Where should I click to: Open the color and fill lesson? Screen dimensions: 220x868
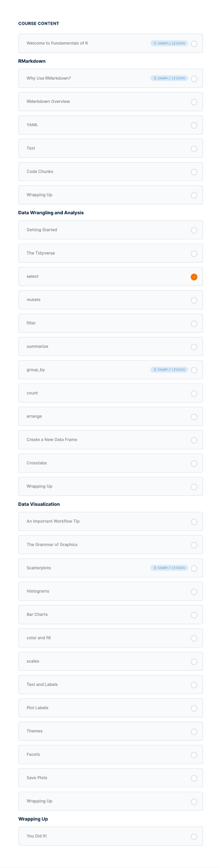[x=111, y=638]
